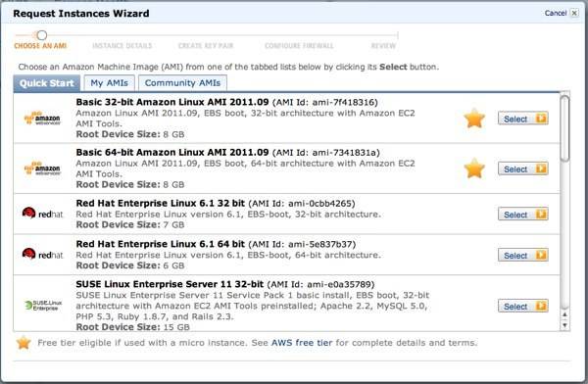
Task: Click Root Device Size 15 GB text
Action: click(132, 327)
